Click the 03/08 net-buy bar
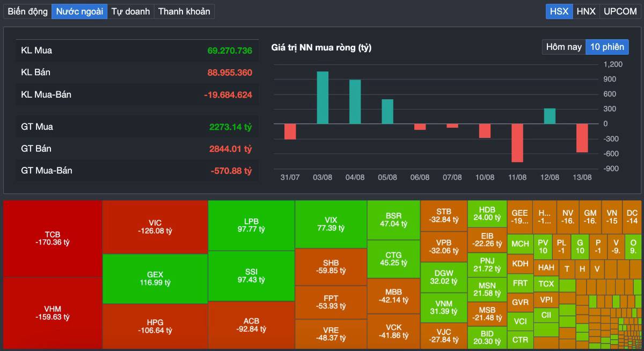Image resolution: width=644 pixels, height=351 pixels. pos(323,98)
